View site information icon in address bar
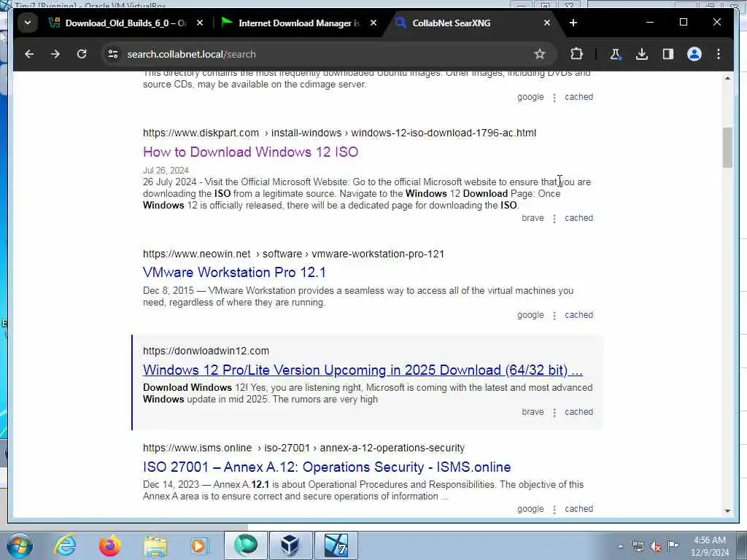Viewport: 747px width, 560px height. [113, 54]
